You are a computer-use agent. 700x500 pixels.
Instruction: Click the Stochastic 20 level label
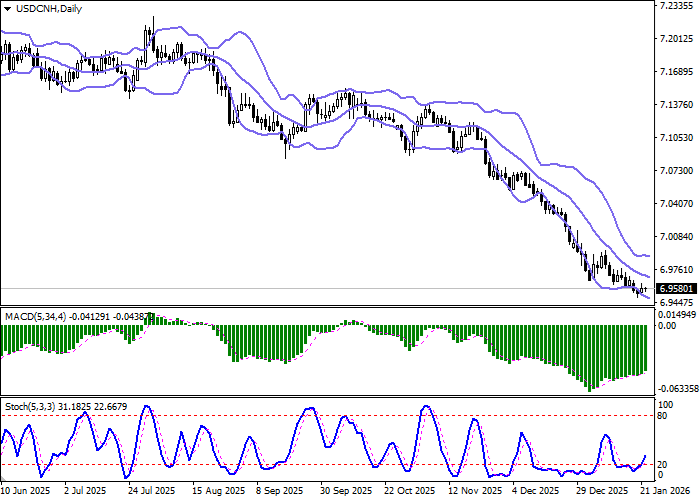coord(663,464)
